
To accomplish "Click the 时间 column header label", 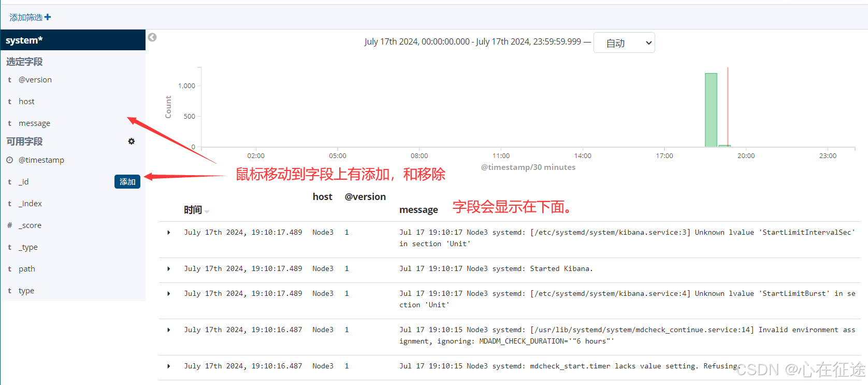I will [x=193, y=210].
